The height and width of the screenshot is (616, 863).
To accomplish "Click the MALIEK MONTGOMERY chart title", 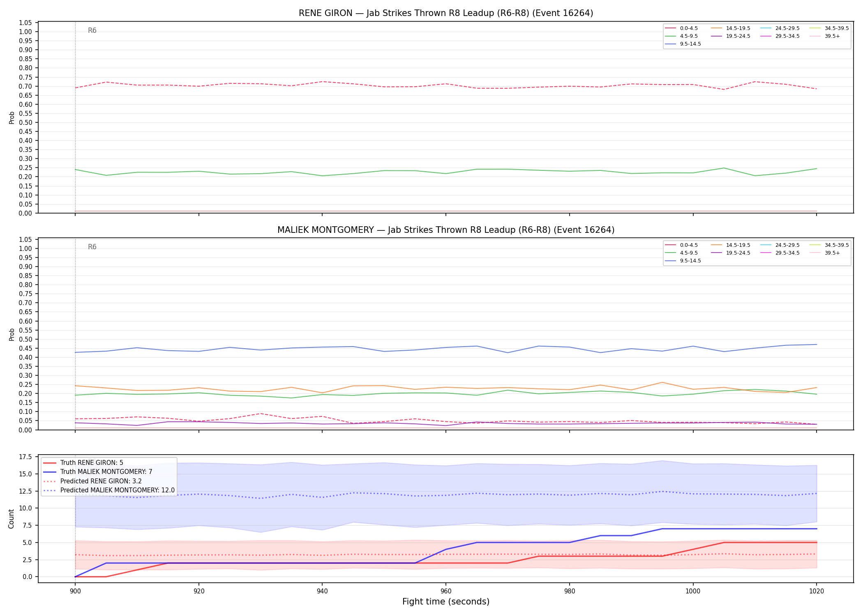I will [x=446, y=230].
